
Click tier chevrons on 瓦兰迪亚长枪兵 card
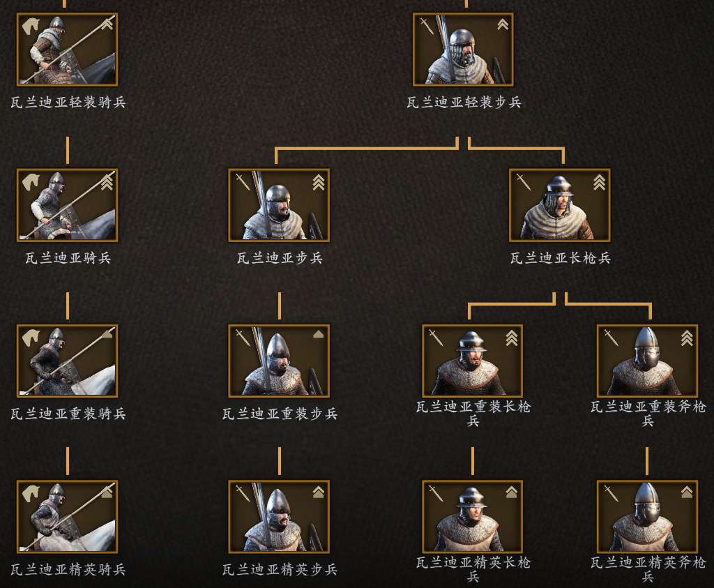(599, 182)
